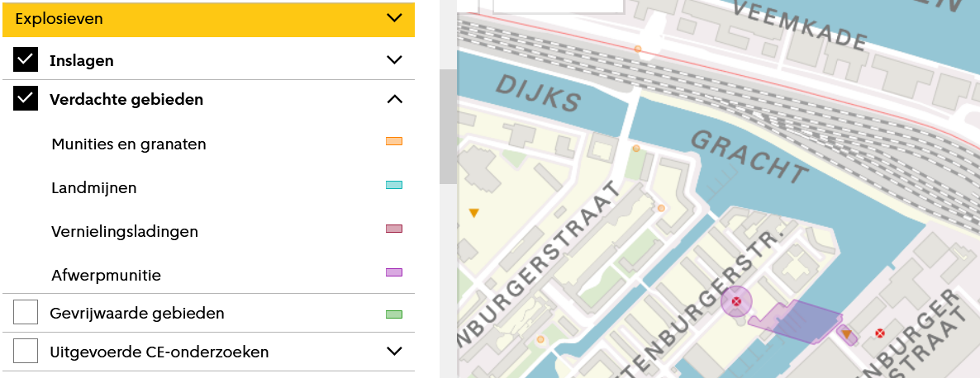The width and height of the screenshot is (980, 378).
Task: Click orange dot marker below Dijksgracht bridge
Action: pos(635,149)
